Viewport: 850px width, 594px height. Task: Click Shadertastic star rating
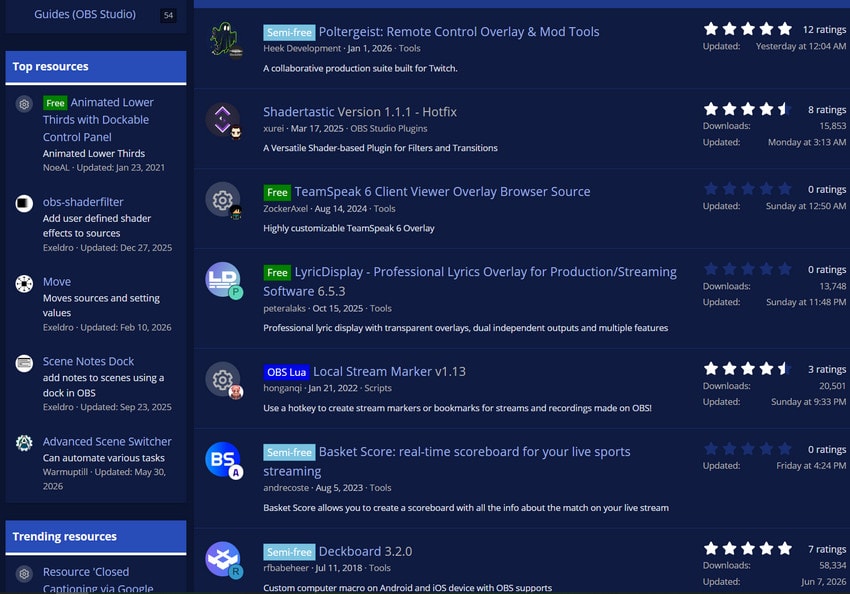click(748, 109)
